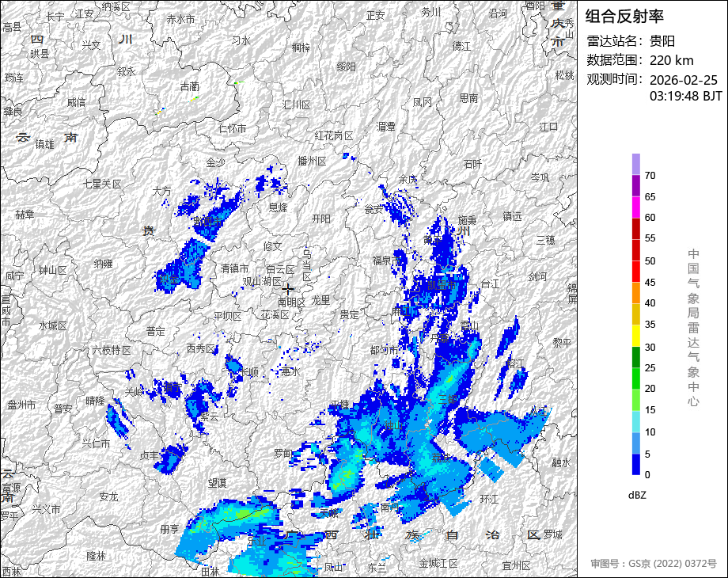
Task: Click the dBZ unit label under legend
Action: coord(637,496)
